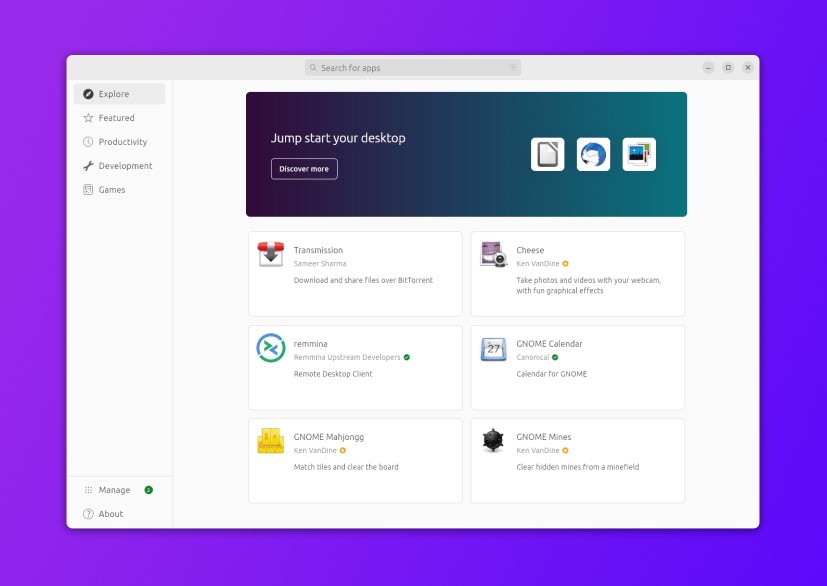Click the star badge next to Ken VanDine on Cheese

[x=565, y=264]
